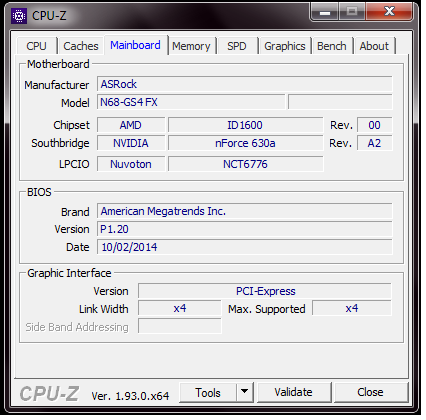Open the Tools dropdown arrow
This screenshot has width=426, height=420.
point(245,392)
